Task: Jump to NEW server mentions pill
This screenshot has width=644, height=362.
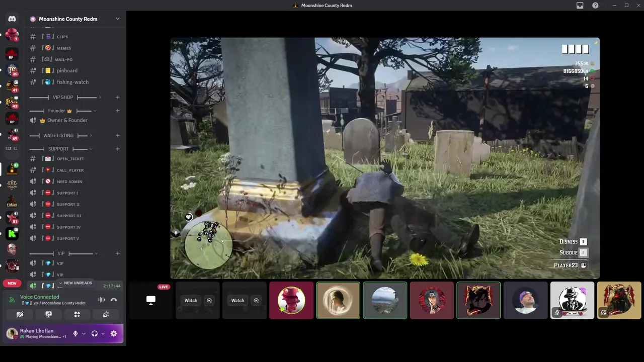Action: pos(12,283)
